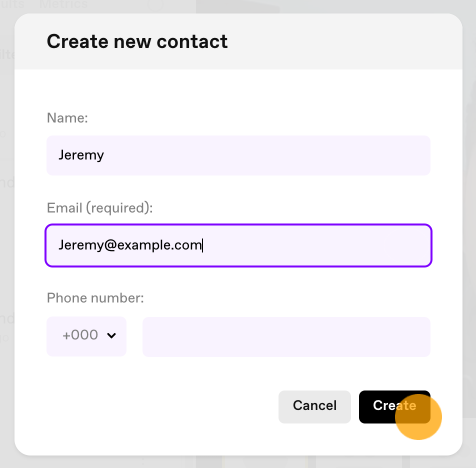Click the Create button
Image resolution: width=476 pixels, height=468 pixels.
[394, 406]
